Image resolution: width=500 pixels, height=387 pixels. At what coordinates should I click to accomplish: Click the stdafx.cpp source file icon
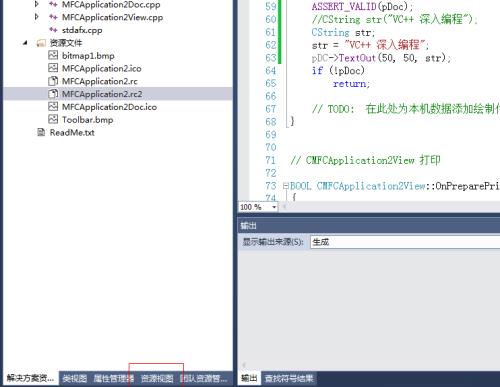click(x=53, y=30)
